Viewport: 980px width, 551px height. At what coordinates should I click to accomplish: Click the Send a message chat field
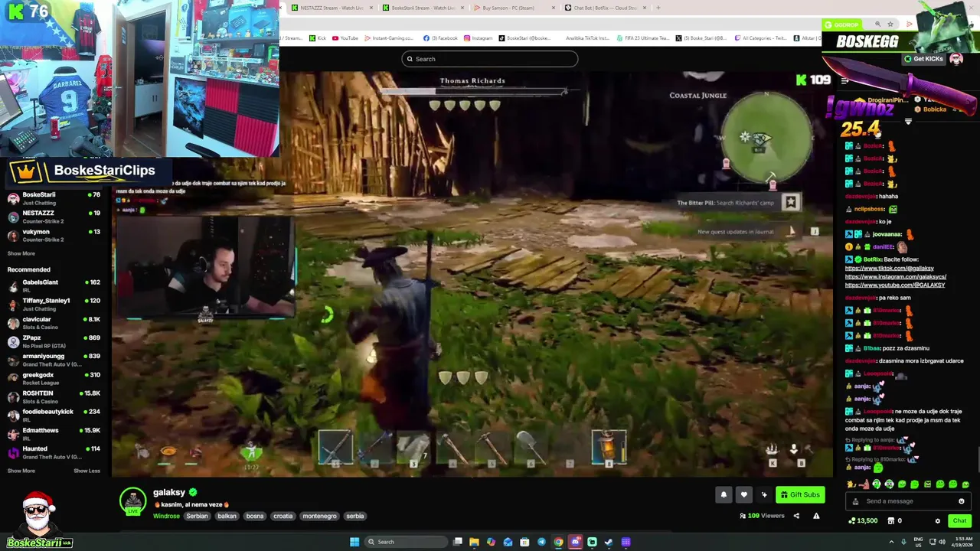908,501
